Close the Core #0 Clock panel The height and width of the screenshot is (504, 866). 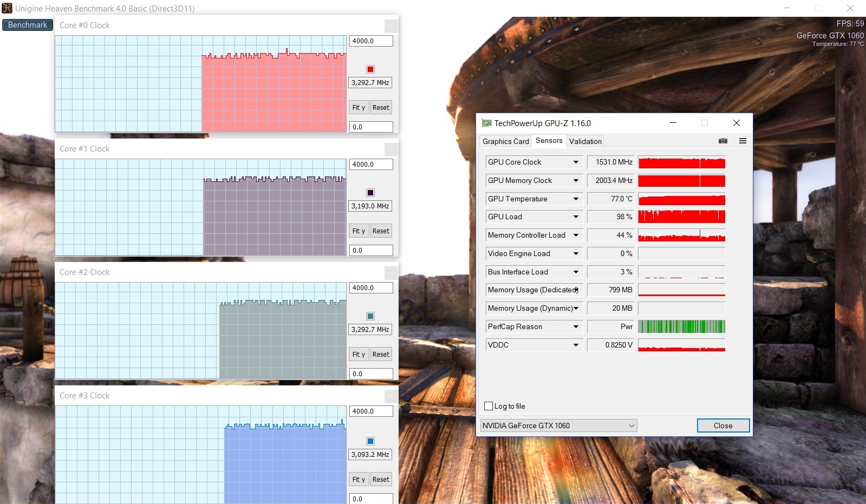point(391,25)
